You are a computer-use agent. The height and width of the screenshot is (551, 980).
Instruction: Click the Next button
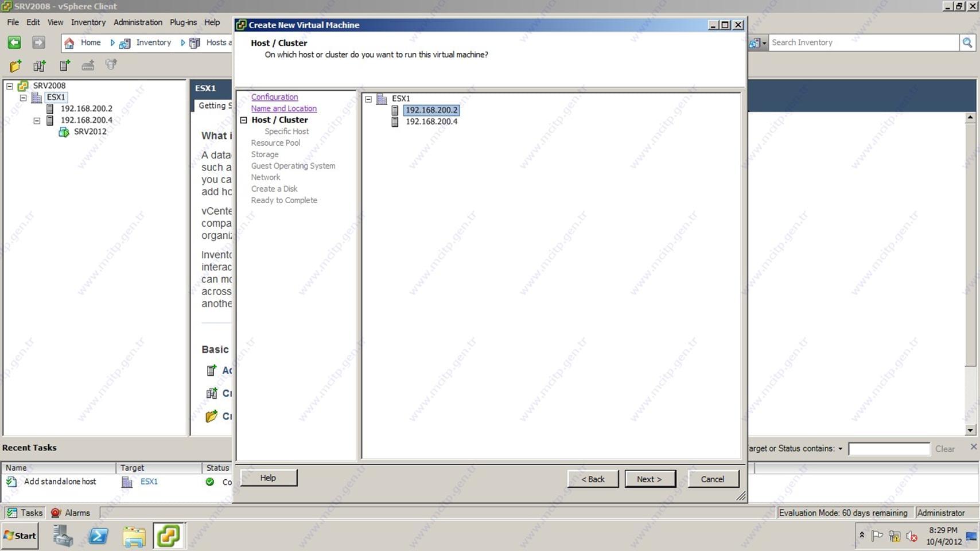click(650, 479)
